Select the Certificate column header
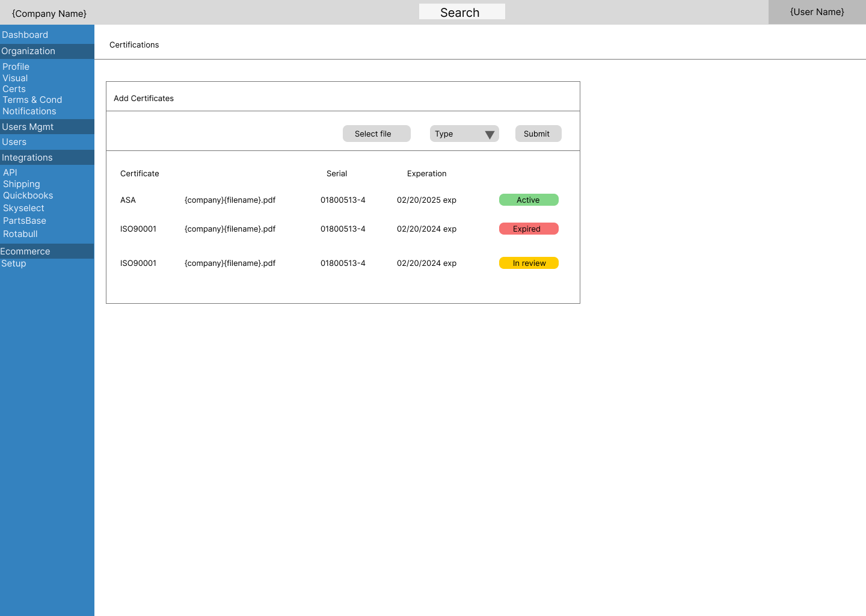866x616 pixels. pos(140,173)
